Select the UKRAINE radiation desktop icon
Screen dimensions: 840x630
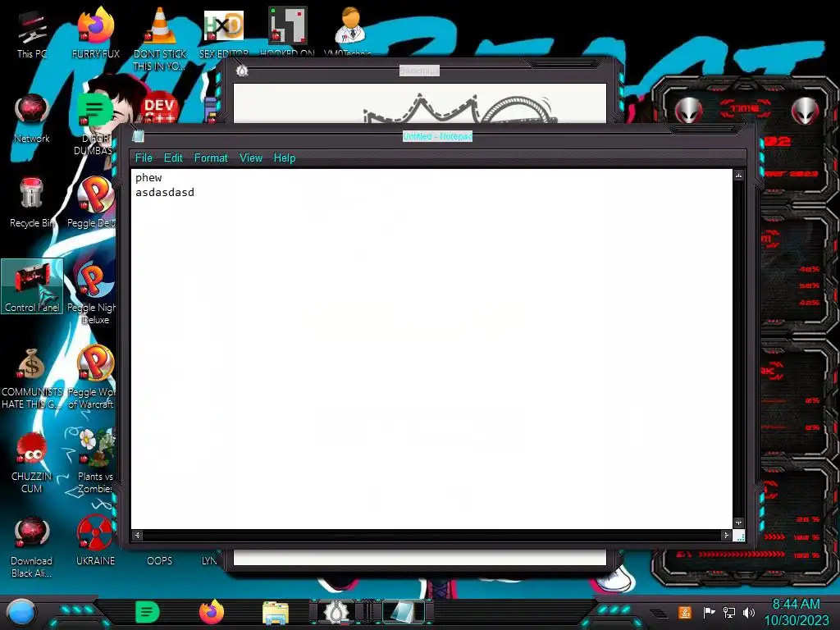pos(95,540)
